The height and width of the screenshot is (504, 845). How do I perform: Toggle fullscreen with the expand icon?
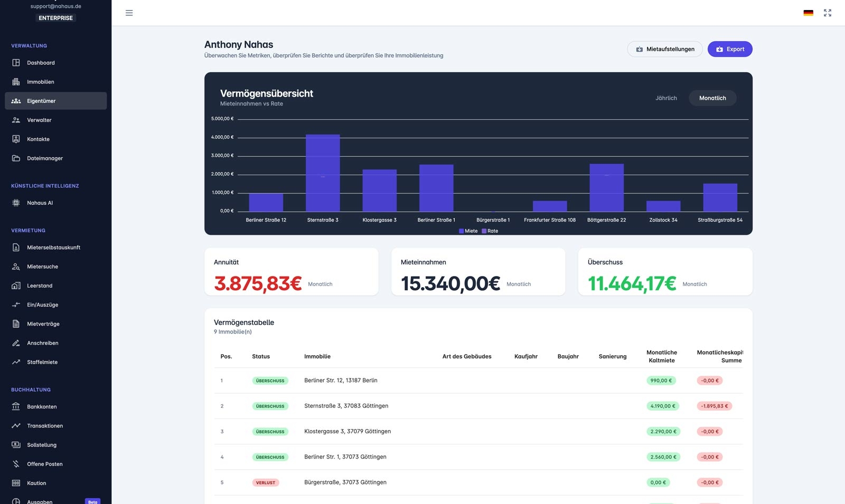coord(828,13)
